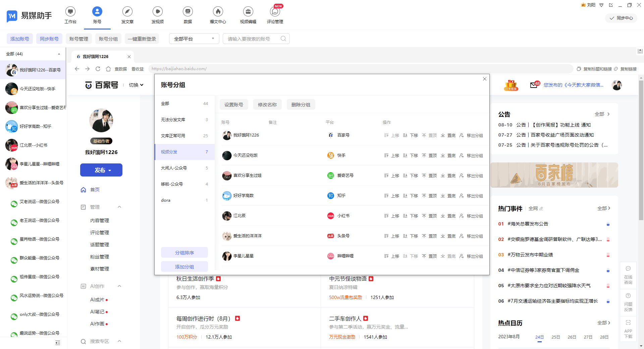Close the 账号分组 dialog
Screen dimensions: 644x349
[x=484, y=79]
